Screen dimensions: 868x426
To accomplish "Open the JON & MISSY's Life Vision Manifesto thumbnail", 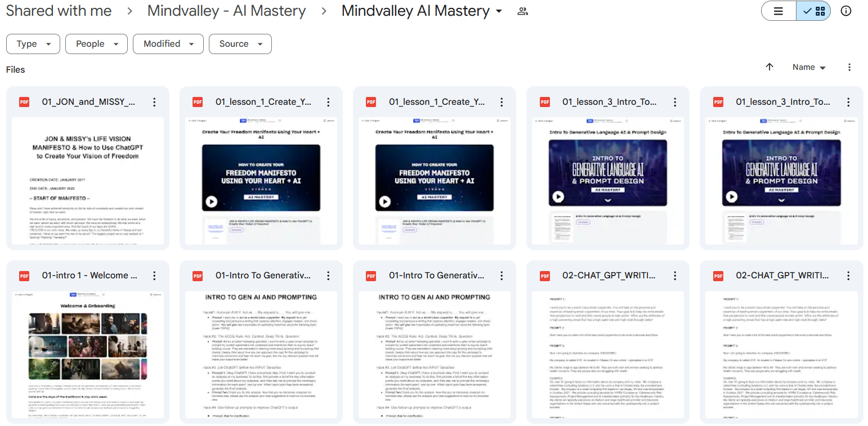I will (88, 181).
